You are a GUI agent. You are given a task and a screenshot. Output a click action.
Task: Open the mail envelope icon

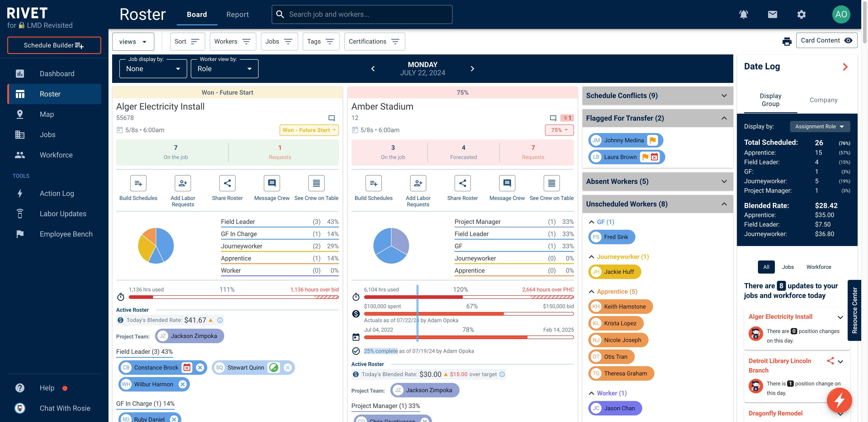point(772,14)
